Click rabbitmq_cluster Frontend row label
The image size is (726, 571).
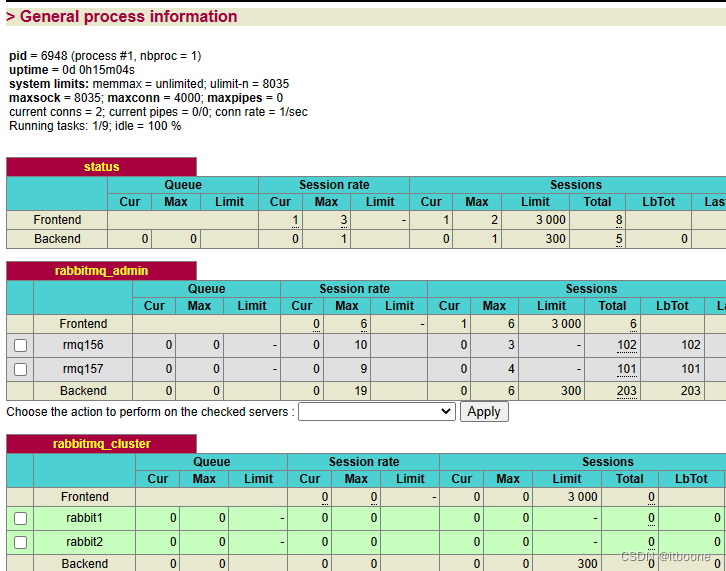pos(84,497)
